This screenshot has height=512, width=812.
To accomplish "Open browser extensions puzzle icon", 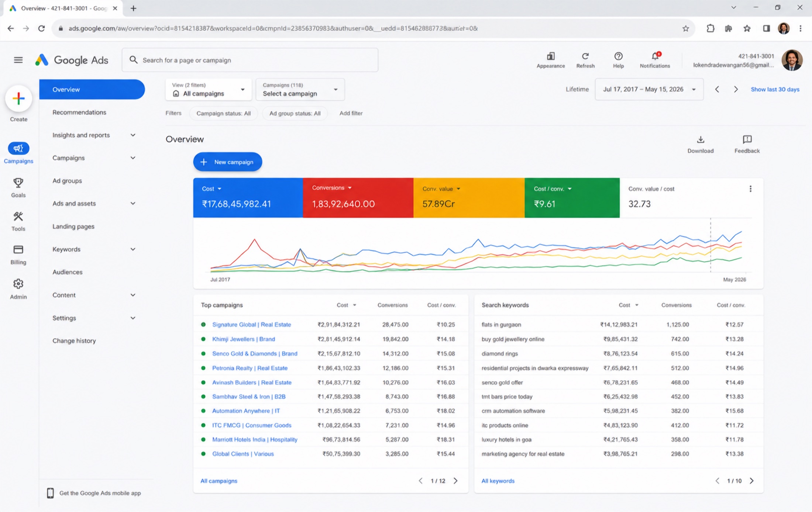I will coord(710,28).
